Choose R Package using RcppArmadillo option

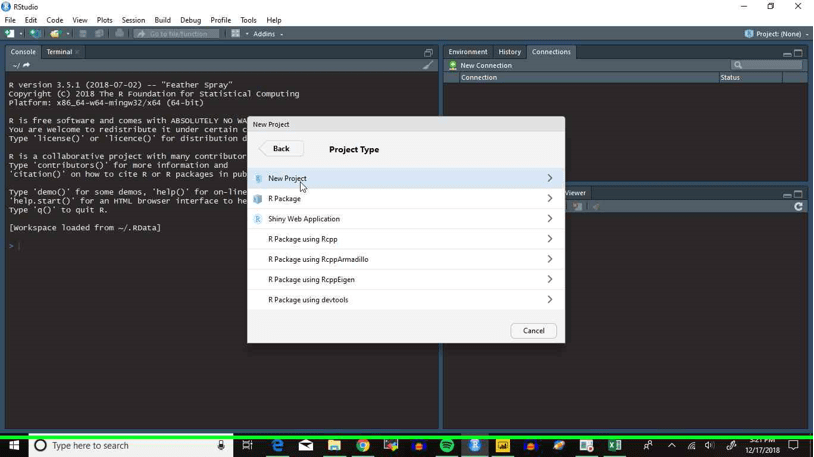click(x=406, y=259)
